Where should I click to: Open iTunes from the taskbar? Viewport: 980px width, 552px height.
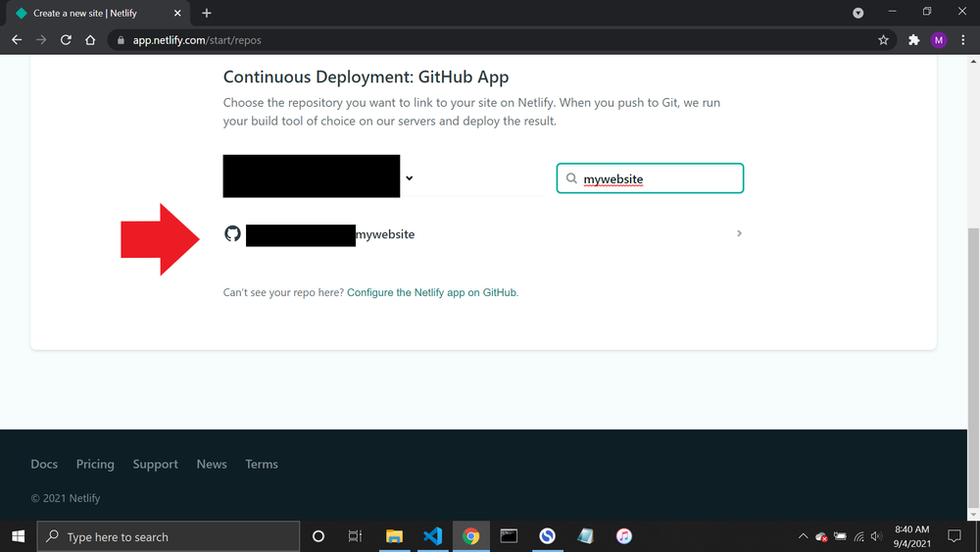[x=623, y=536]
